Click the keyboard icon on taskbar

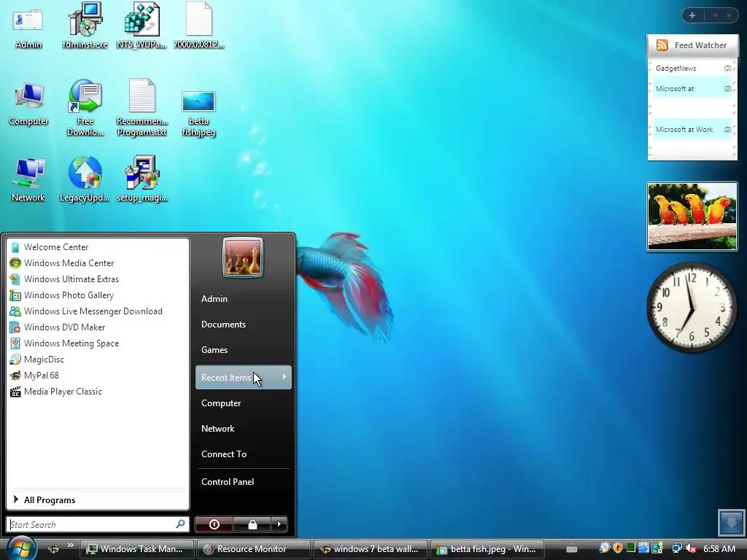point(572,549)
